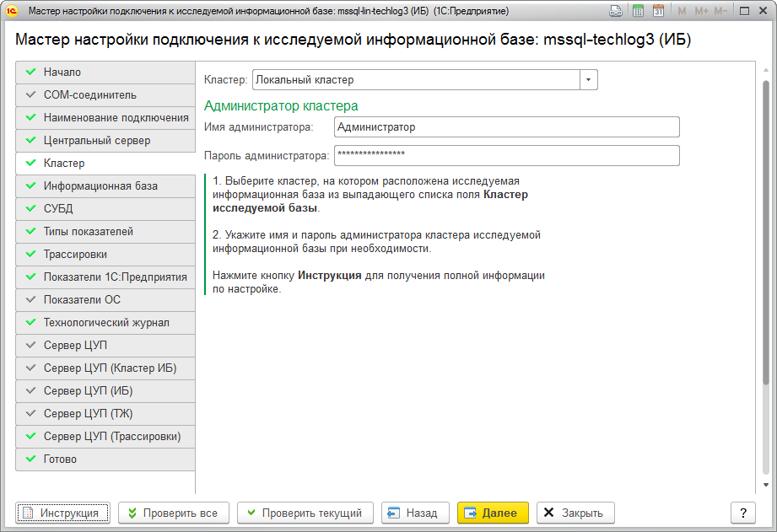Open the calculator from title bar
777x532 pixels.
[638, 11]
